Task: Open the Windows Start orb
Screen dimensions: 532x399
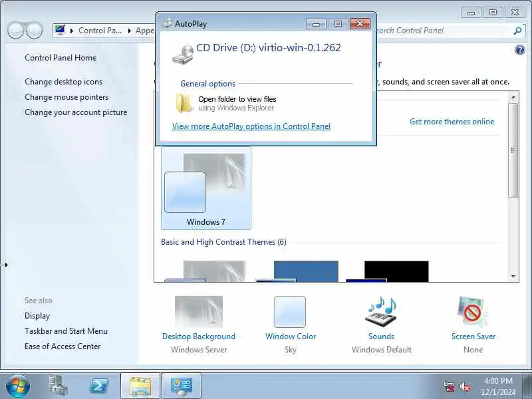Action: coord(18,386)
